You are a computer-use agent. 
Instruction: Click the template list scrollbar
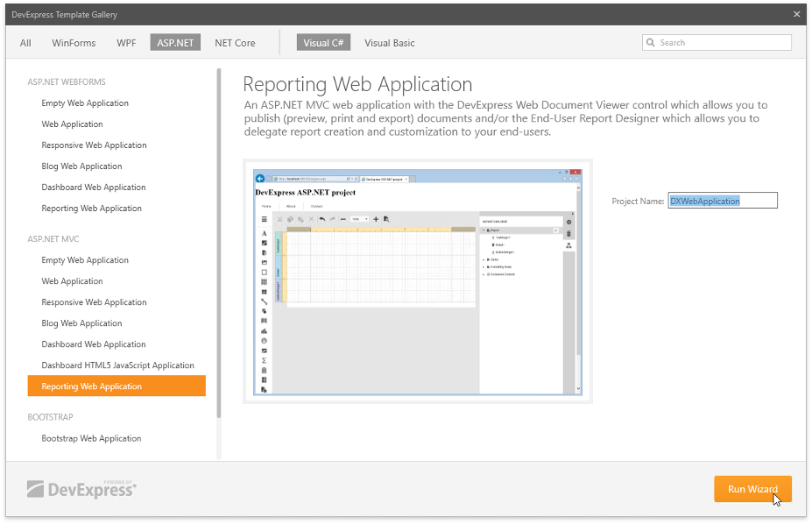219,245
